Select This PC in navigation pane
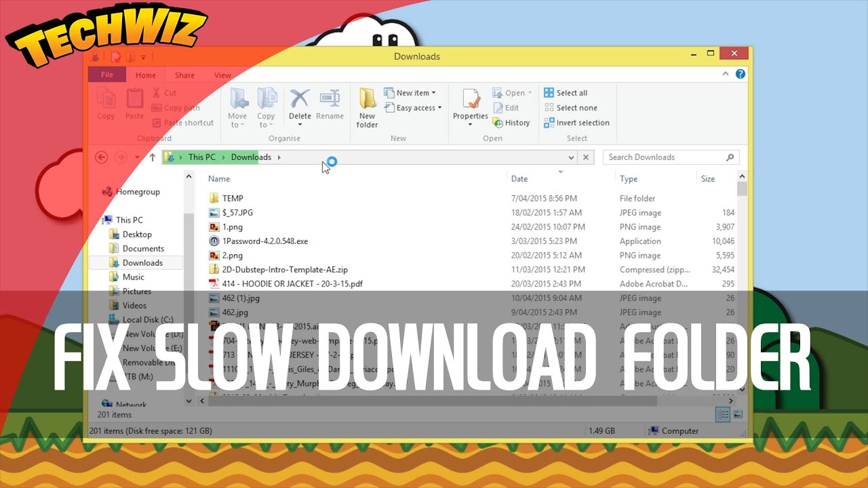Image resolution: width=868 pixels, height=488 pixels. point(123,220)
